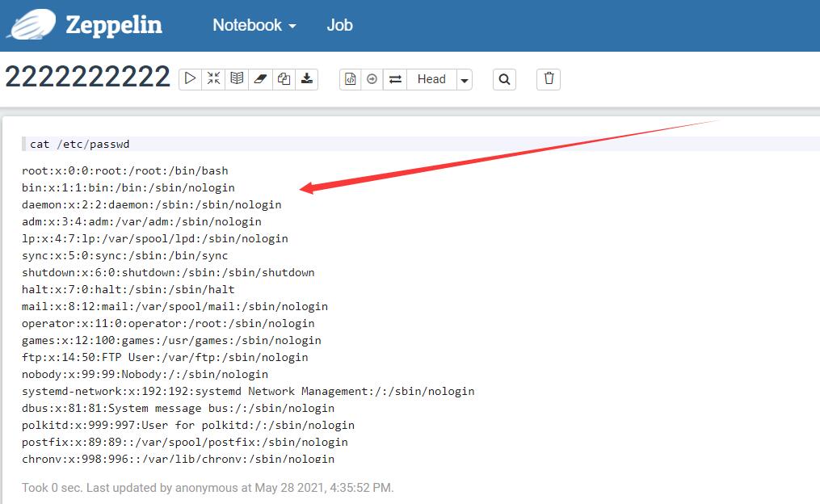This screenshot has width=820, height=504.
Task: Click the 'Took 0 sec' status text
Action: point(208,488)
